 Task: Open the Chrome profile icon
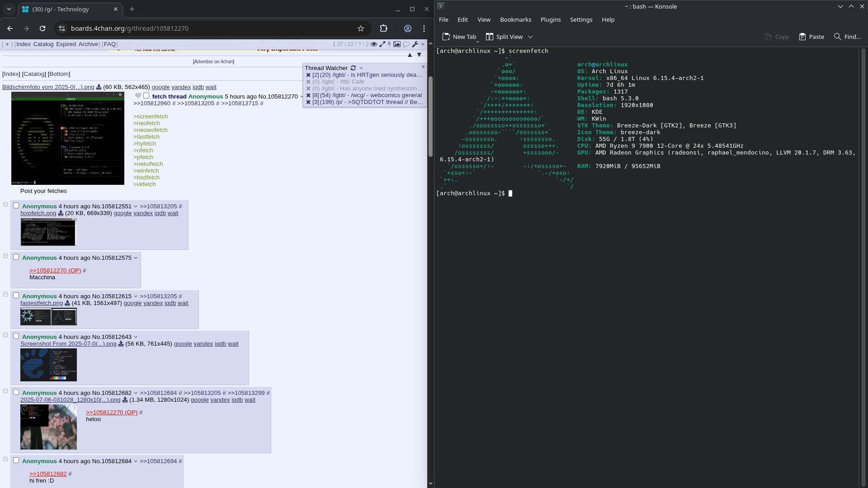[408, 28]
